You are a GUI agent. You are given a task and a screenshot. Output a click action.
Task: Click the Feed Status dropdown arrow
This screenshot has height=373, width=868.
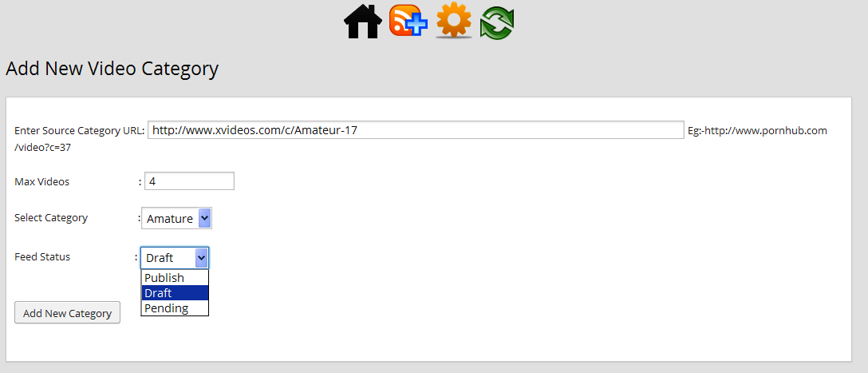(x=202, y=258)
